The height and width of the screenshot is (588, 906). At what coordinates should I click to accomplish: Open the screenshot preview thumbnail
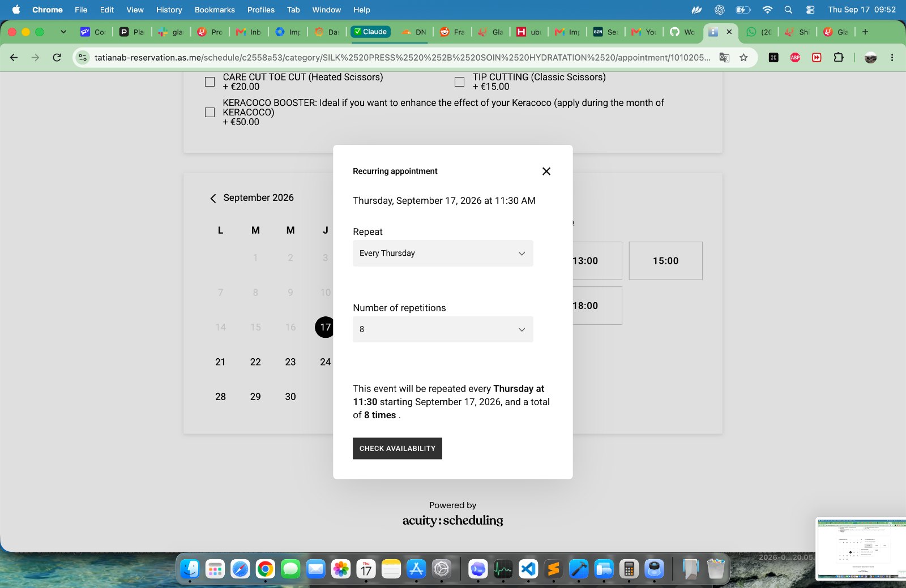[861, 548]
